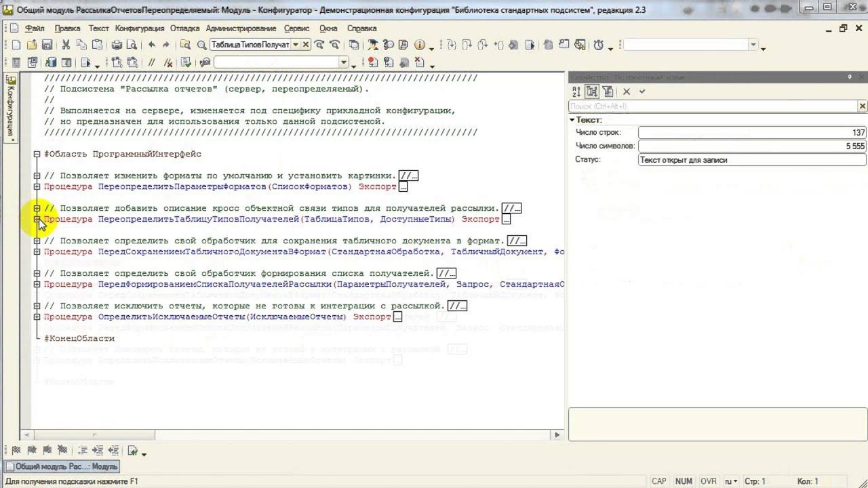The width and height of the screenshot is (868, 488).
Task: Collapse the #Область ПрограммныйИнтерфейс region
Action: pyautogui.click(x=37, y=154)
